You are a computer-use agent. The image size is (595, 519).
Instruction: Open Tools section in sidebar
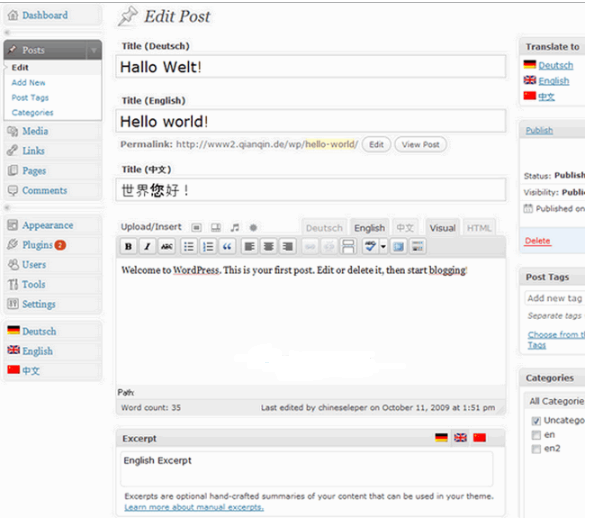coord(33,285)
